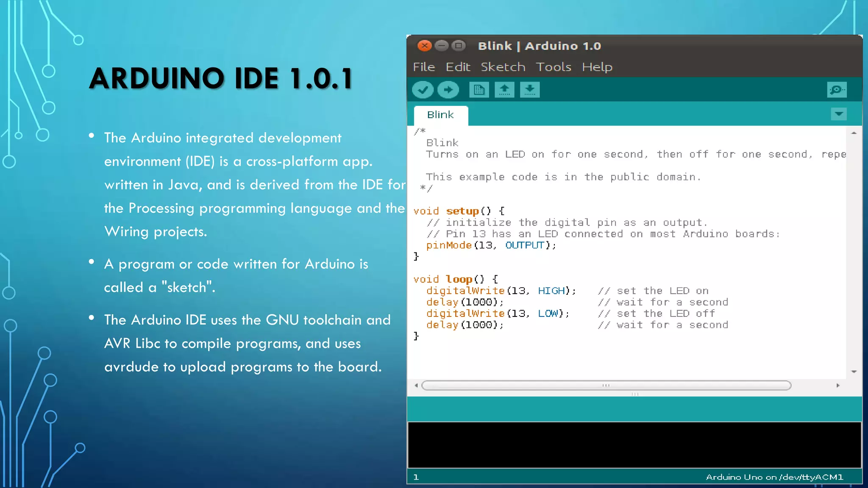Click the Upload arrow button

point(448,90)
